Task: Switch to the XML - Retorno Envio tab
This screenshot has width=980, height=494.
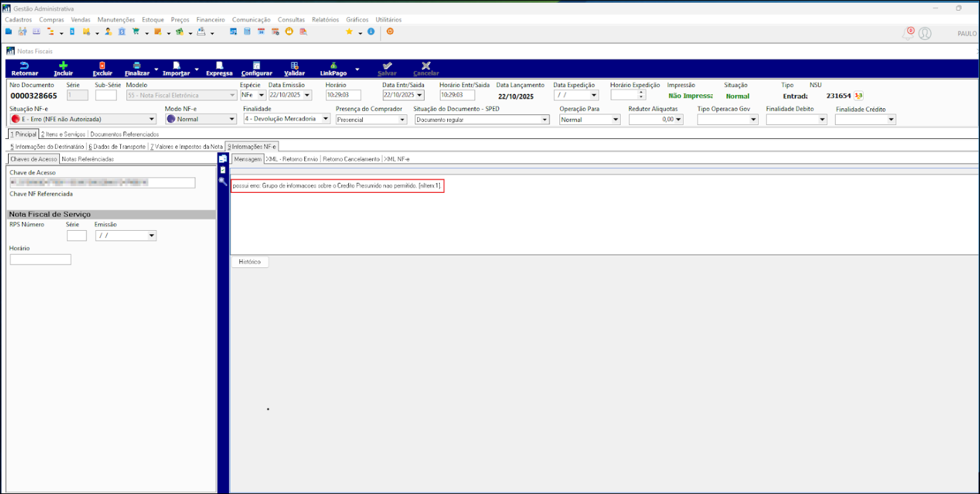Action: coord(292,160)
